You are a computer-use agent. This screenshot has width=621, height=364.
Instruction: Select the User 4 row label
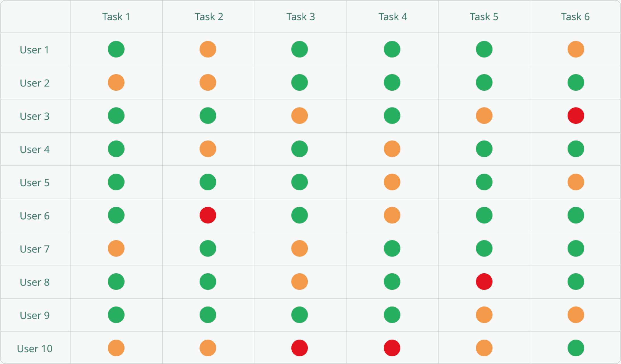35,149
